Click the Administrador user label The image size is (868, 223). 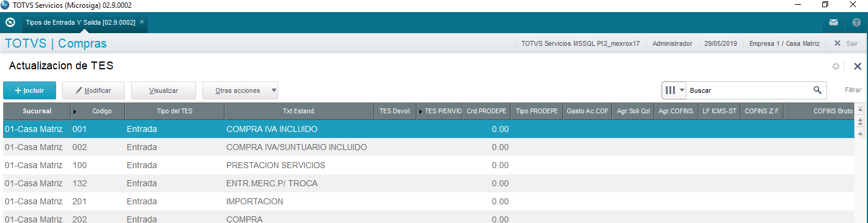[x=672, y=43]
